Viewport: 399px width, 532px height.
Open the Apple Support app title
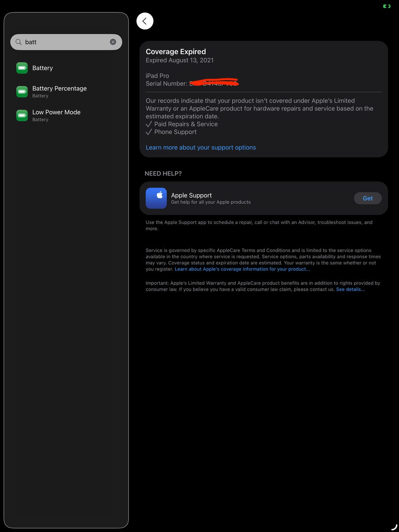191,195
